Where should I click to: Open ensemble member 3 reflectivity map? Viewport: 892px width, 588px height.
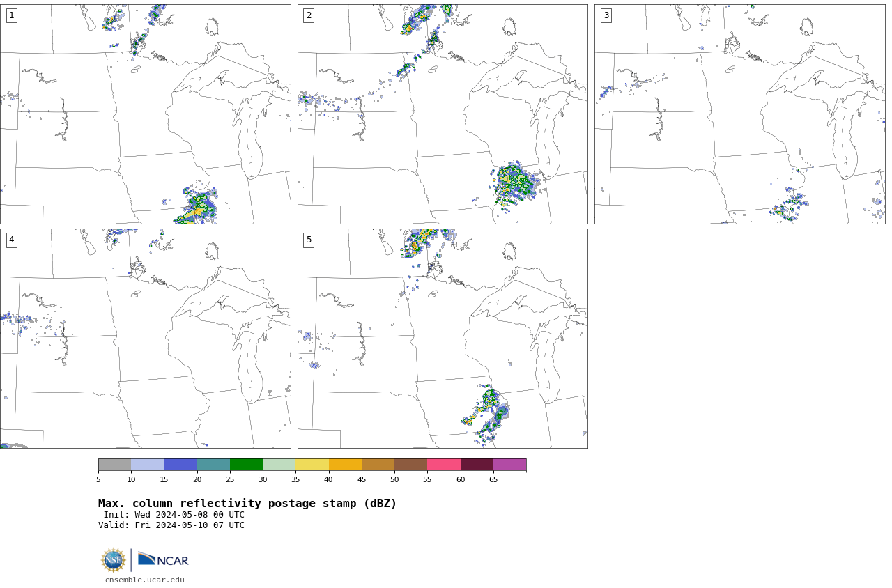click(x=739, y=114)
